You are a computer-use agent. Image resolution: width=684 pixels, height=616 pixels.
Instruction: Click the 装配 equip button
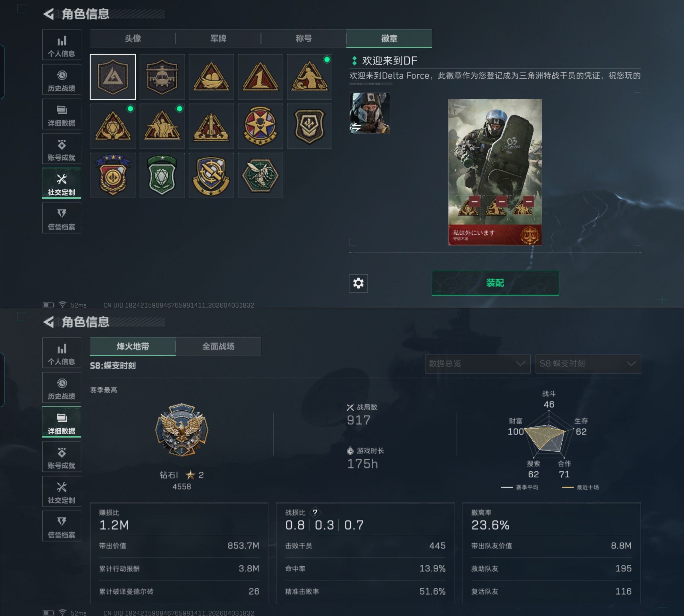(x=495, y=283)
